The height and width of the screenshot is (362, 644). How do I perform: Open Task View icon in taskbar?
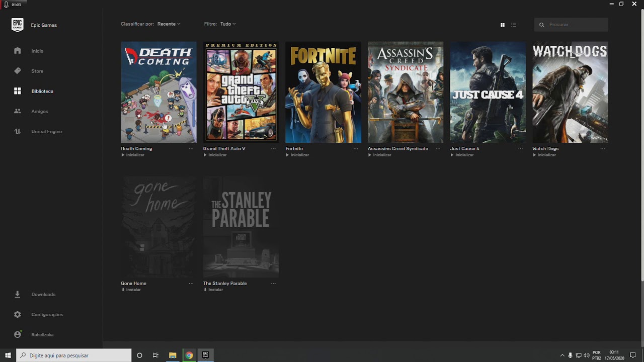click(155, 355)
